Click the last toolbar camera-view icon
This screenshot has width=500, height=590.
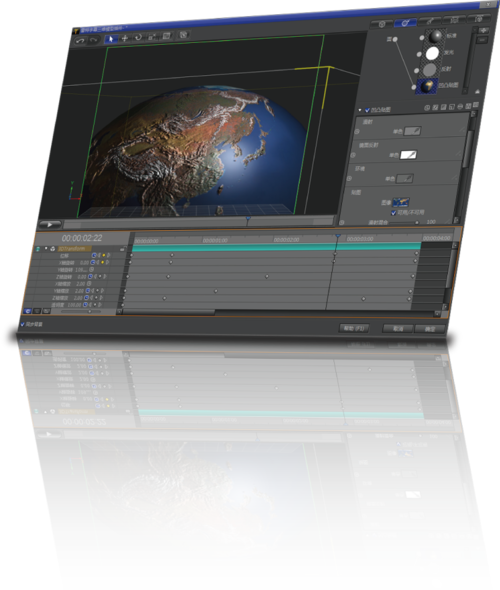click(183, 35)
